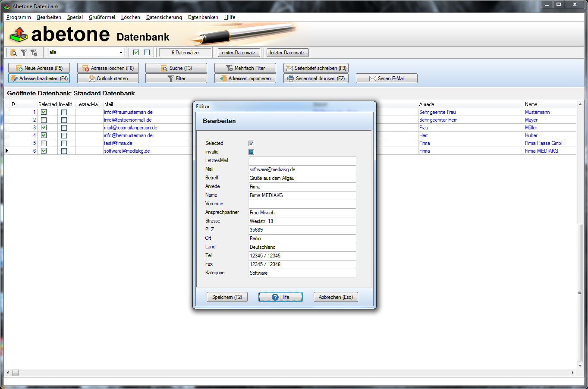Click the Betreff input field showing Grüße aus dem Allgäu

point(302,178)
